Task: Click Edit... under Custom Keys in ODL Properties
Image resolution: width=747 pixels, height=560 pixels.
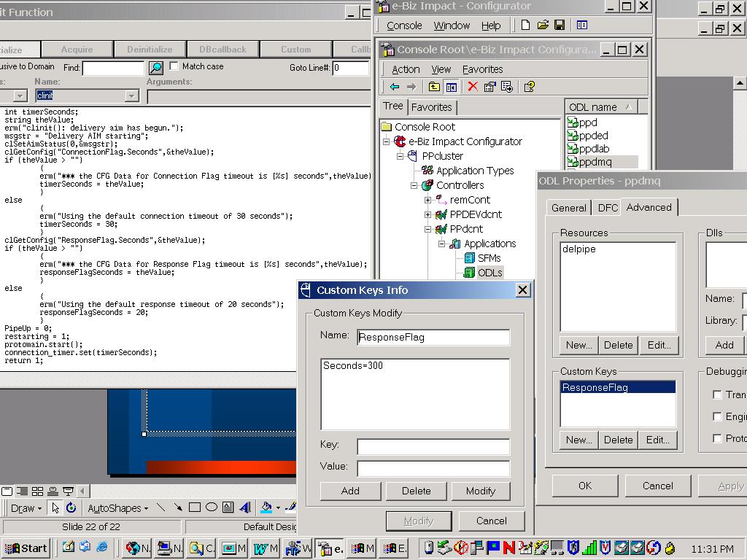Action: click(x=657, y=440)
